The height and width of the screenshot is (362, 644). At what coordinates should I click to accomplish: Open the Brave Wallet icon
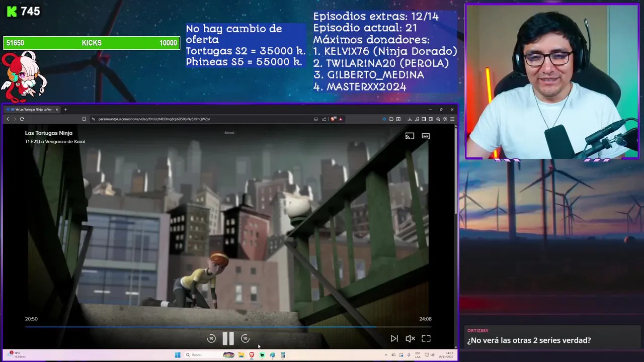tap(431, 119)
